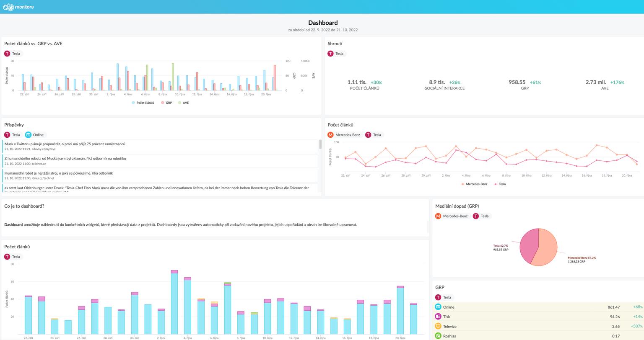Image resolution: width=644 pixels, height=340 pixels.
Task: Select the Rozhlas row value 0.17
Action: pyautogui.click(x=615, y=336)
